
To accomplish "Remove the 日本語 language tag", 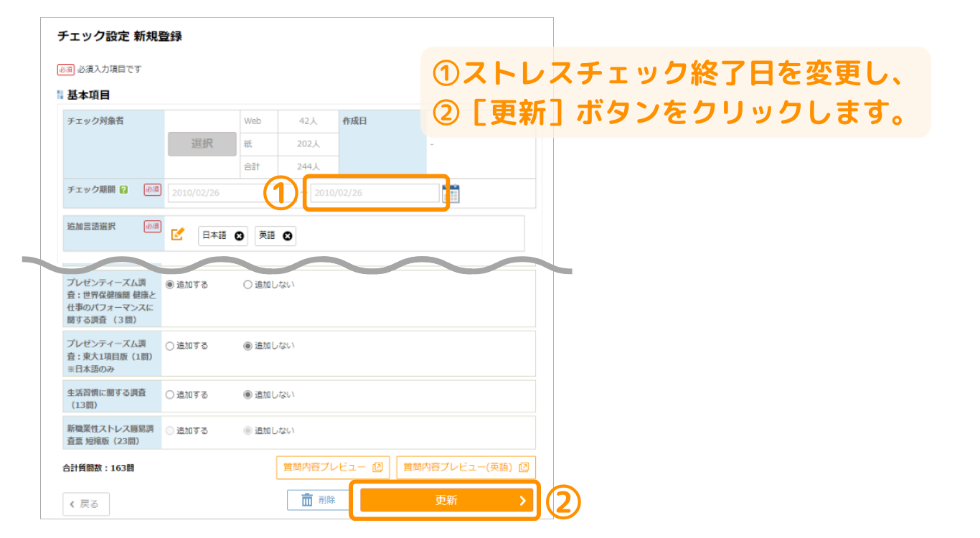I will coord(239,236).
